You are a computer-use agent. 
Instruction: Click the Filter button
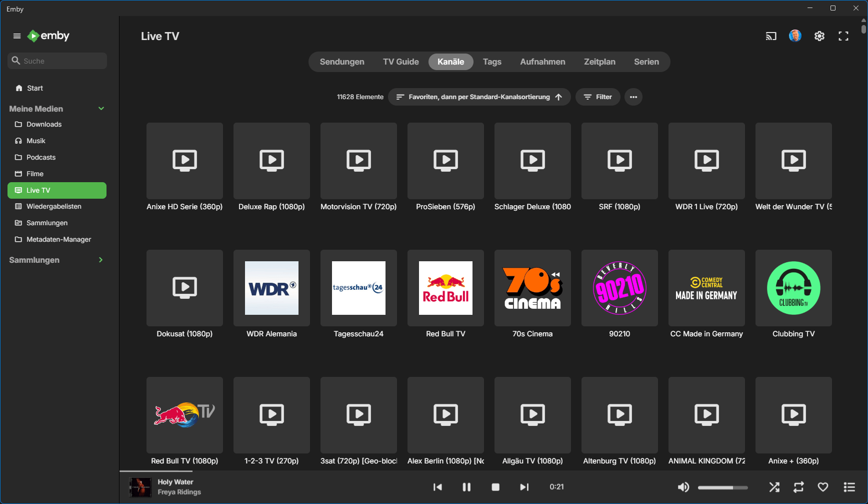597,97
